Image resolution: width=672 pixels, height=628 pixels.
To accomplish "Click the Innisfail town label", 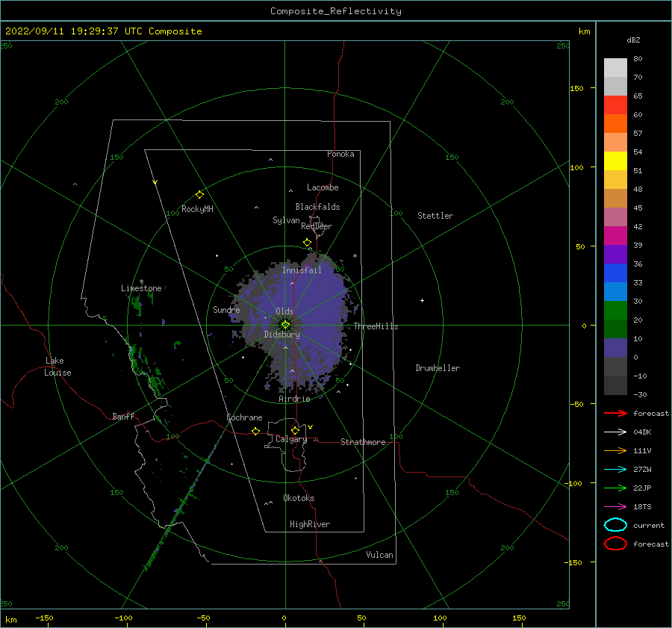I will coord(302,270).
